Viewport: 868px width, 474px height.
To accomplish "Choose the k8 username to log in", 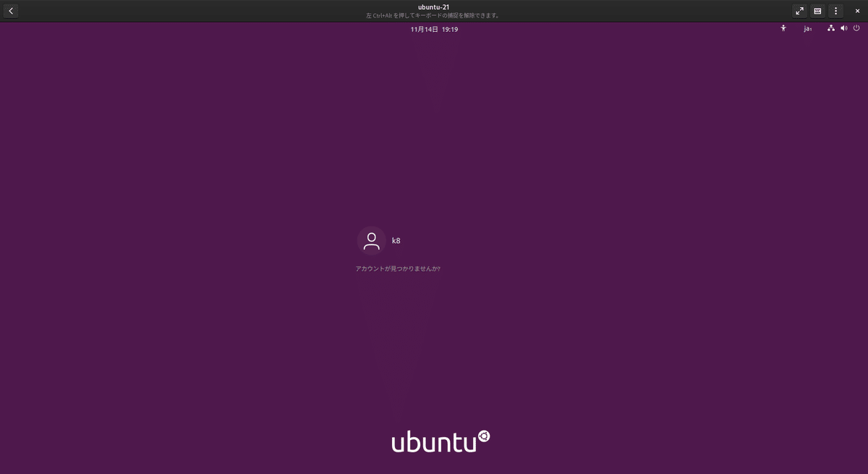I will tap(396, 240).
